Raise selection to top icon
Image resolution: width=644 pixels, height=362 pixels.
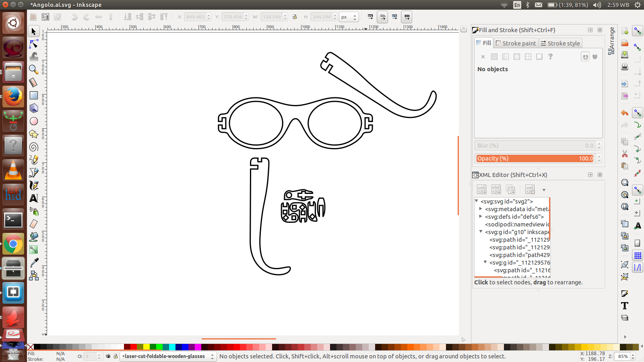coord(164,17)
